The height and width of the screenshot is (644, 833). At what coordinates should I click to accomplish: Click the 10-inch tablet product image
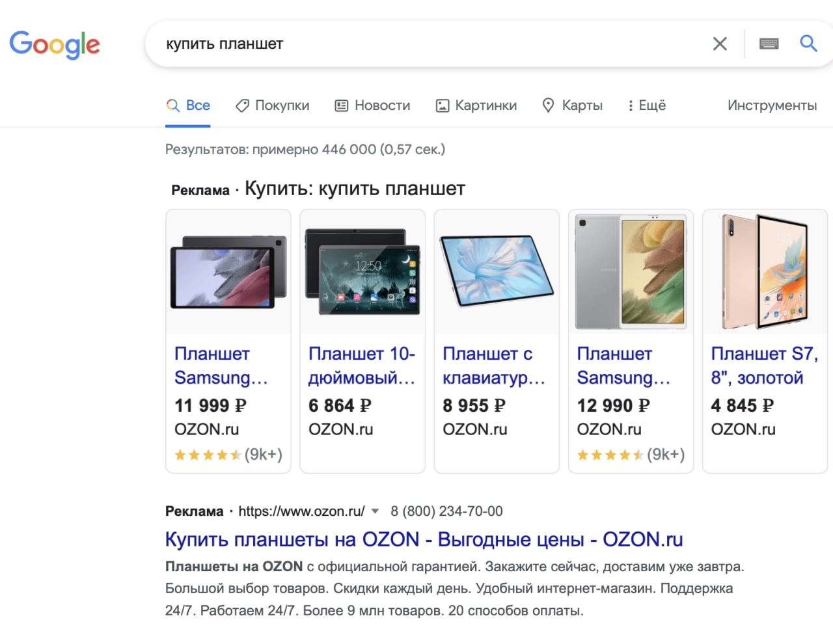tap(362, 272)
